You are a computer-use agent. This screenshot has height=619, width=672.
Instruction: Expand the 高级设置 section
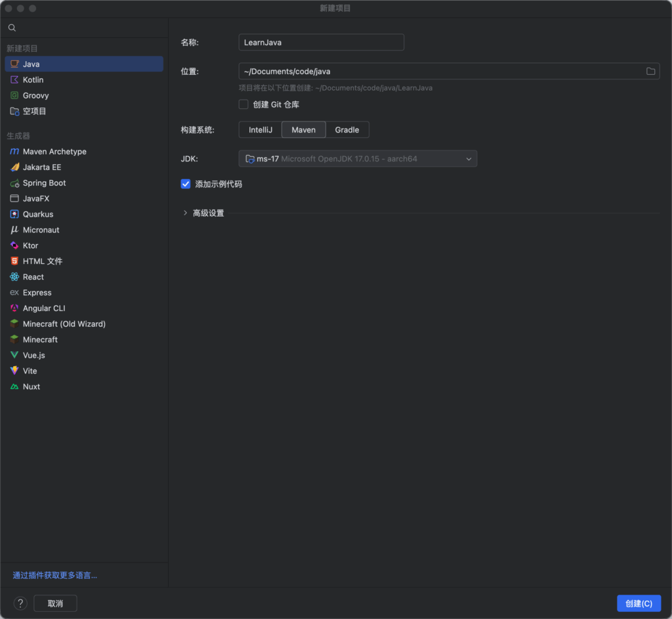[186, 213]
